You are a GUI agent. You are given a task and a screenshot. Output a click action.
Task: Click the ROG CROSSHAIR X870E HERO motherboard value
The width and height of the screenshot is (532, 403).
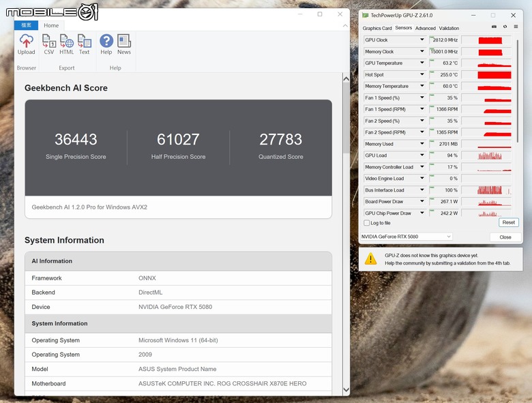coord(222,384)
